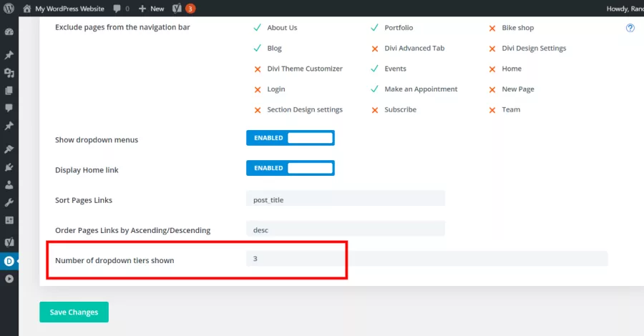Open the Users sidebar icon
The image size is (644, 336).
click(9, 184)
